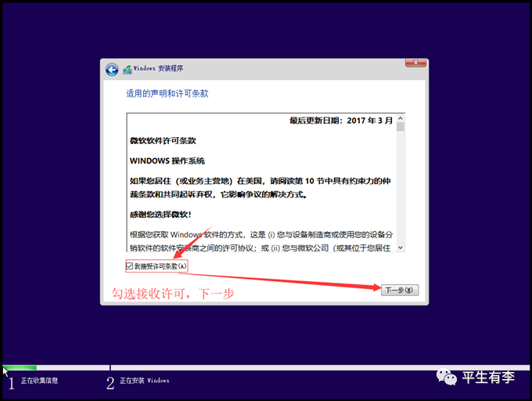Screen dimensions: 532x401
Task: Click the 微软软件许可条款 line
Action: pyautogui.click(x=163, y=140)
